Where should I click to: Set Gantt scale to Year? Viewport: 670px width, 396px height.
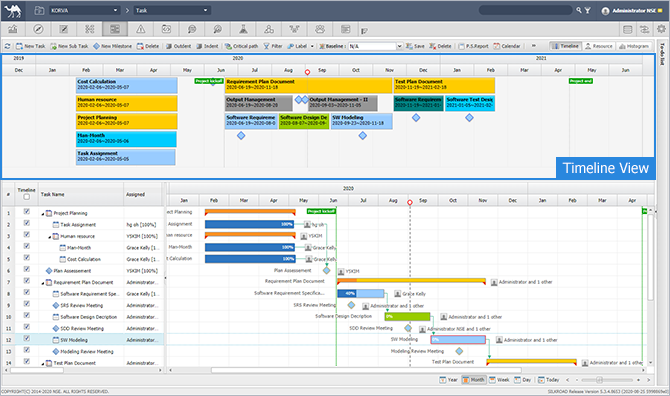coord(448,380)
